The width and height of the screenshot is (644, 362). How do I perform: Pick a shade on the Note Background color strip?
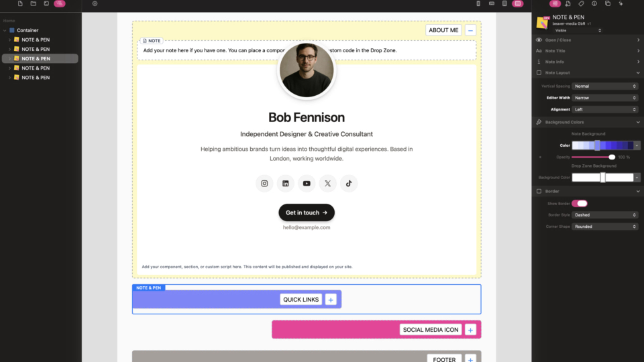[603, 145]
